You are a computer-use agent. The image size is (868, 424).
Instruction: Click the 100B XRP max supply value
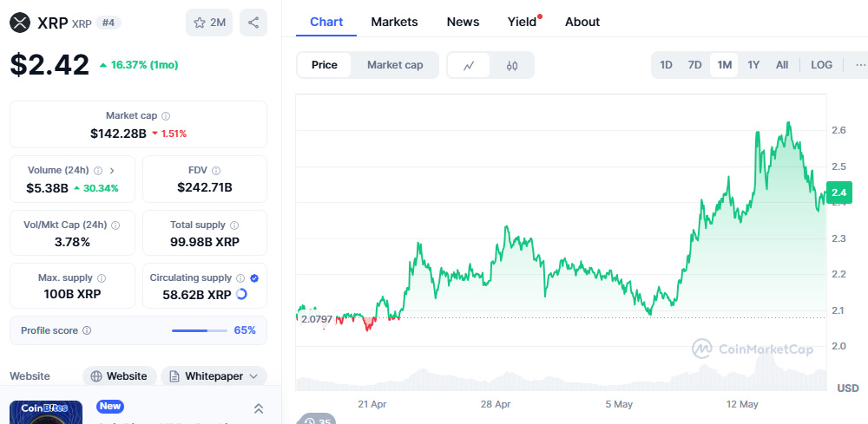tap(73, 294)
